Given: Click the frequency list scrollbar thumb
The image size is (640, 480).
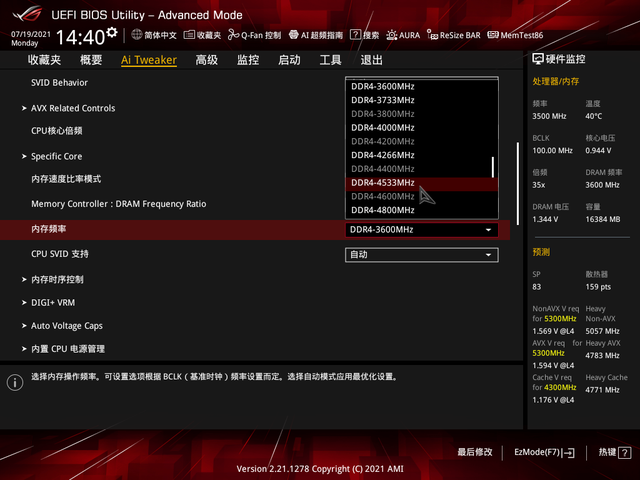Looking at the screenshot, I should pyautogui.click(x=493, y=167).
